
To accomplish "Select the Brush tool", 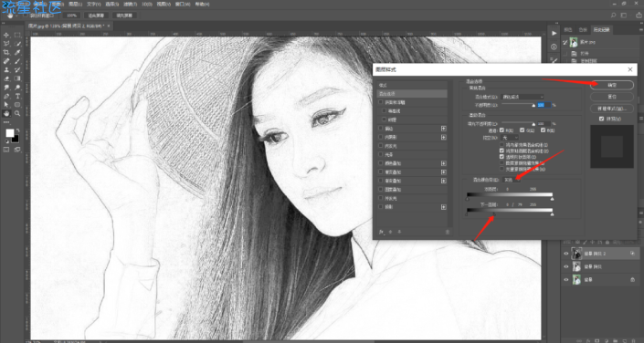I will (x=17, y=61).
